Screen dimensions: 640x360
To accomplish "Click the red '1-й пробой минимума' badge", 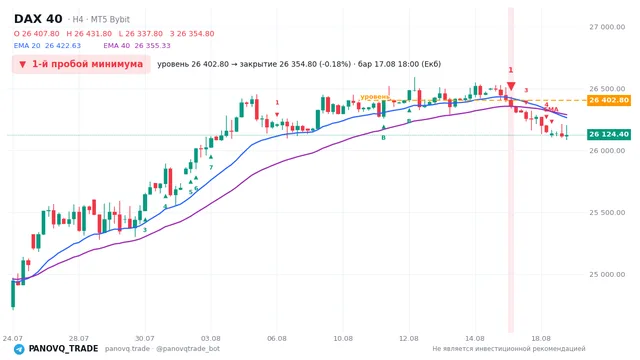I will (81, 64).
